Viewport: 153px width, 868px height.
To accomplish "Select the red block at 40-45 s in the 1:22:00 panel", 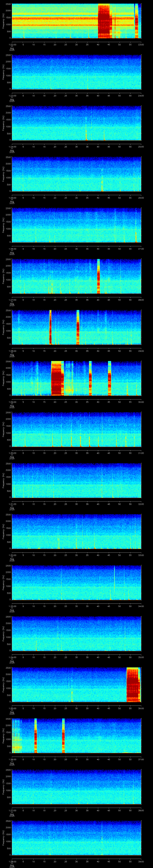I will point(104,21).
